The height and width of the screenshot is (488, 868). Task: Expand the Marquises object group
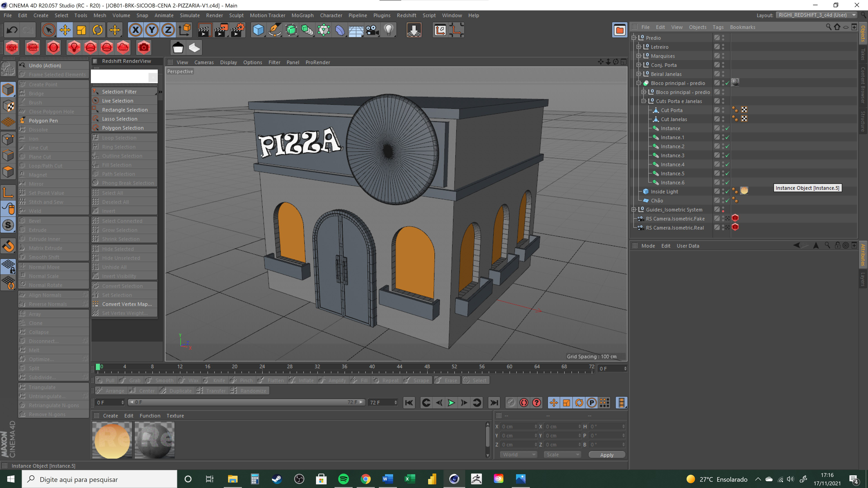tap(639, 56)
